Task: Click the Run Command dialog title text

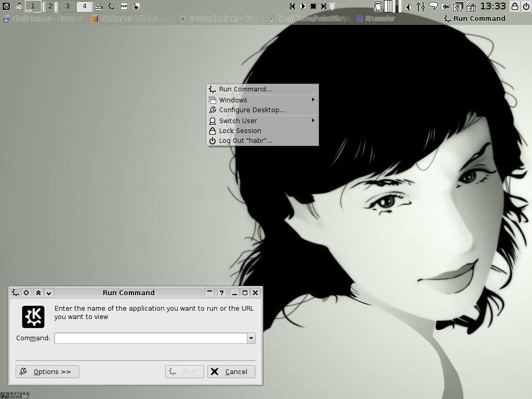Action: (129, 292)
